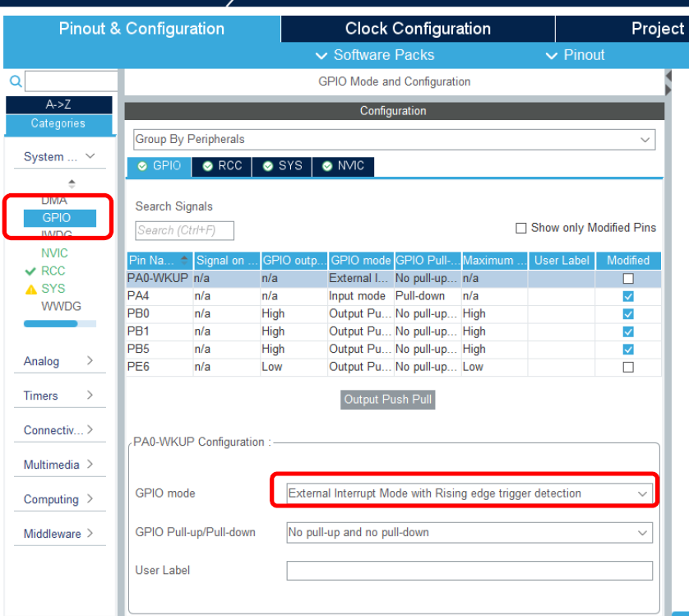This screenshot has height=616, width=689.
Task: Click the User Label input field
Action: pos(469,571)
